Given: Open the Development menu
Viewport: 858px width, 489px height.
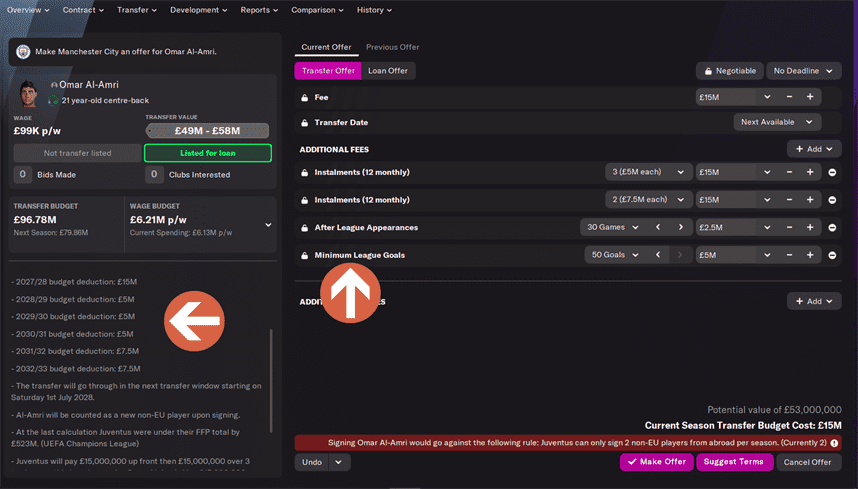Looking at the screenshot, I should (199, 10).
